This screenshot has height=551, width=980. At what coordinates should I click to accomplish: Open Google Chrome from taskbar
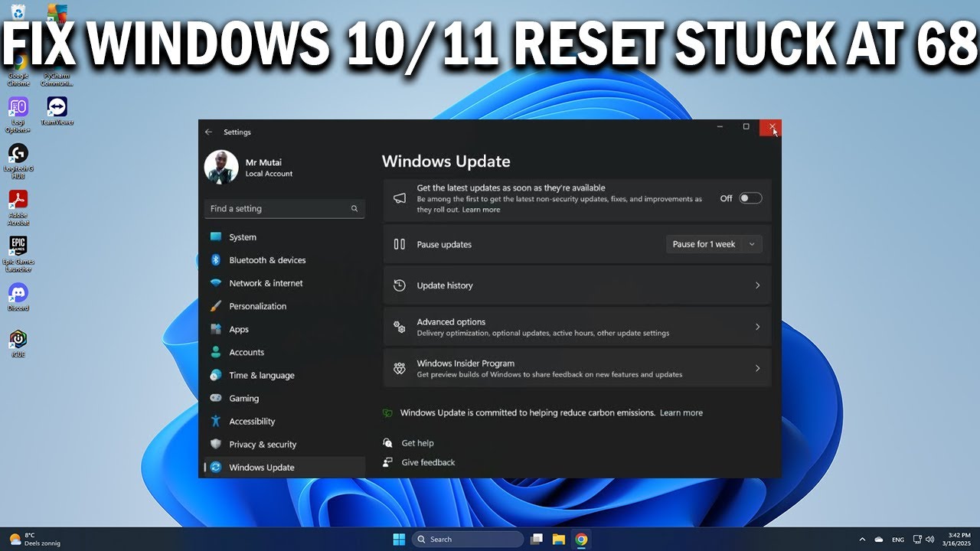pos(581,540)
